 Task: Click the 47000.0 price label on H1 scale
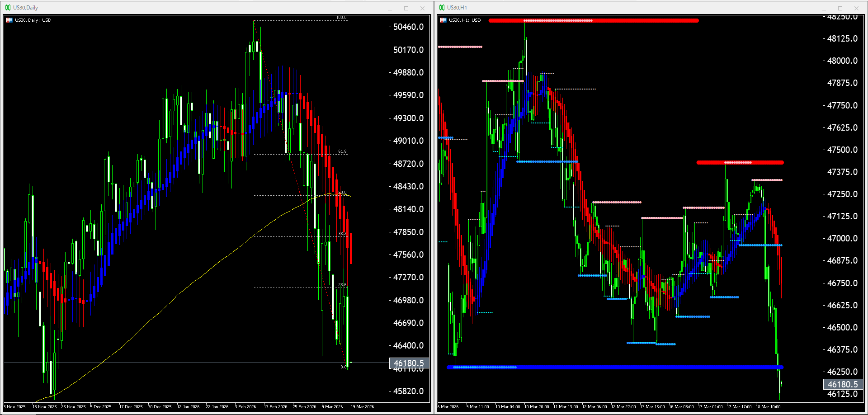click(843, 238)
